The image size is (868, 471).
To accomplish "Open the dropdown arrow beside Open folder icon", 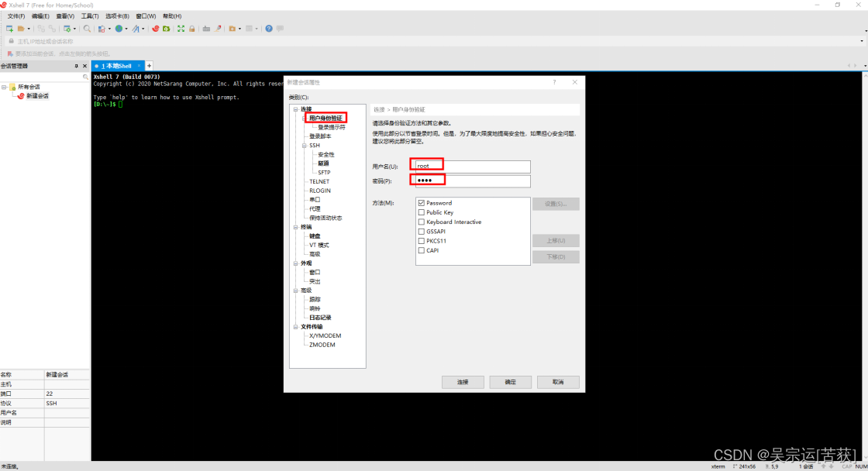I will click(x=29, y=29).
